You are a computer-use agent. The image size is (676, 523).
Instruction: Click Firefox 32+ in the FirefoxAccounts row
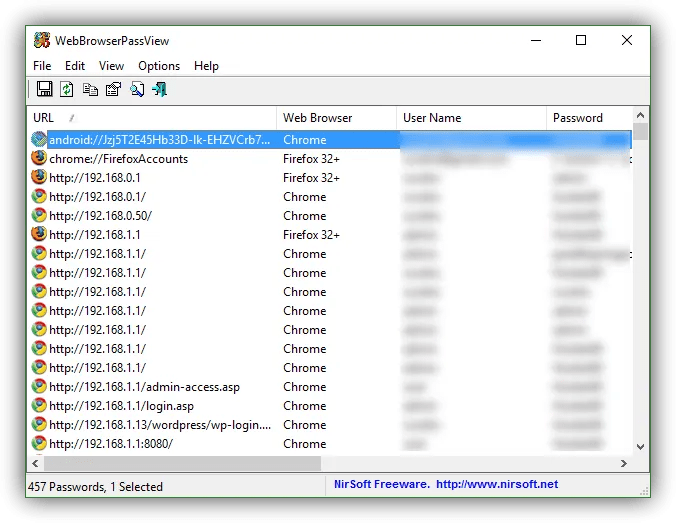[311, 159]
